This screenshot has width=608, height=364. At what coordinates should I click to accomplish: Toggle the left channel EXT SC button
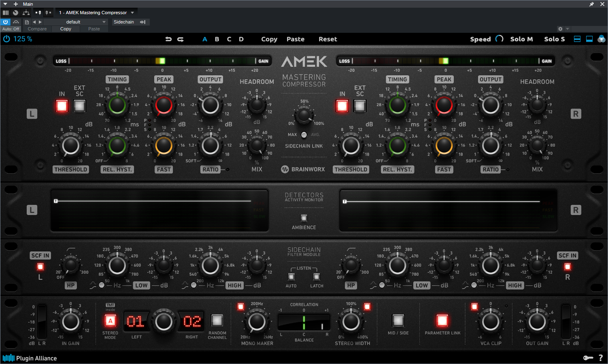tap(79, 106)
